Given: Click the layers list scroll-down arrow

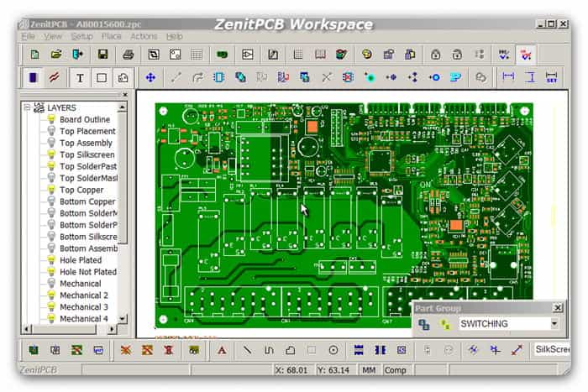Looking at the screenshot, I should coord(123,318).
